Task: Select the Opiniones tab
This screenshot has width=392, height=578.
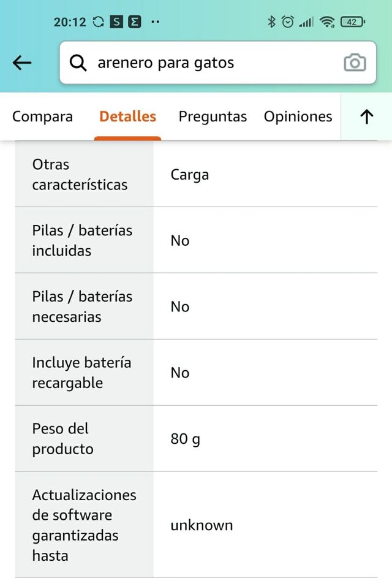Action: [x=298, y=116]
